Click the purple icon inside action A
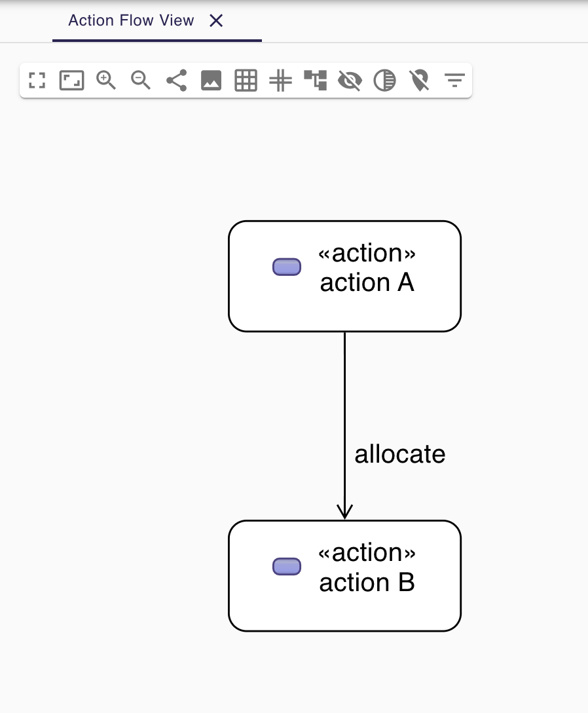The image size is (588, 713). click(x=286, y=267)
